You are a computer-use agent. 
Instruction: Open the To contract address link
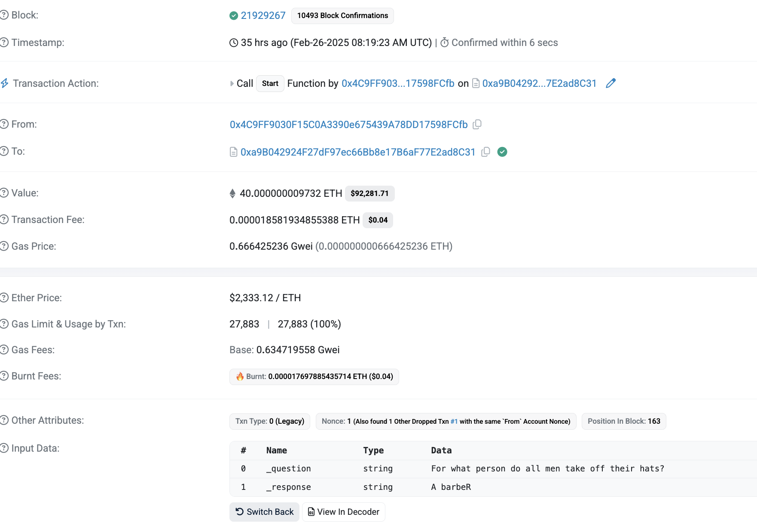tap(357, 152)
